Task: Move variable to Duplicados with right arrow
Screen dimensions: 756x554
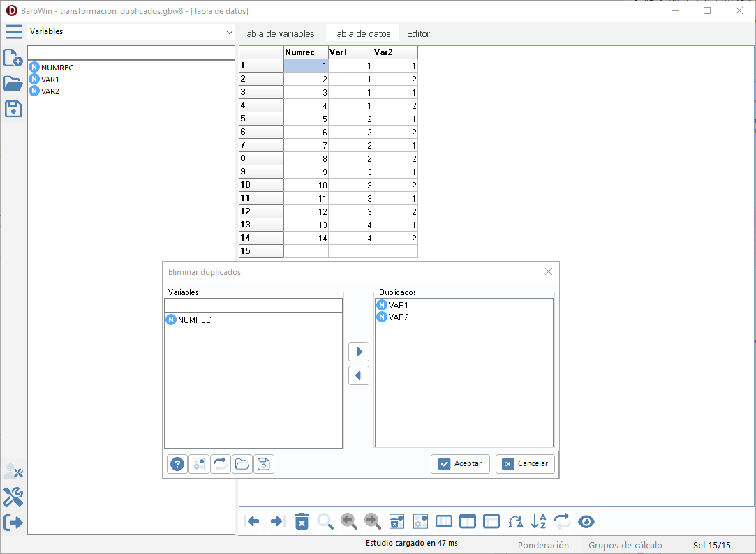Action: pyautogui.click(x=358, y=352)
